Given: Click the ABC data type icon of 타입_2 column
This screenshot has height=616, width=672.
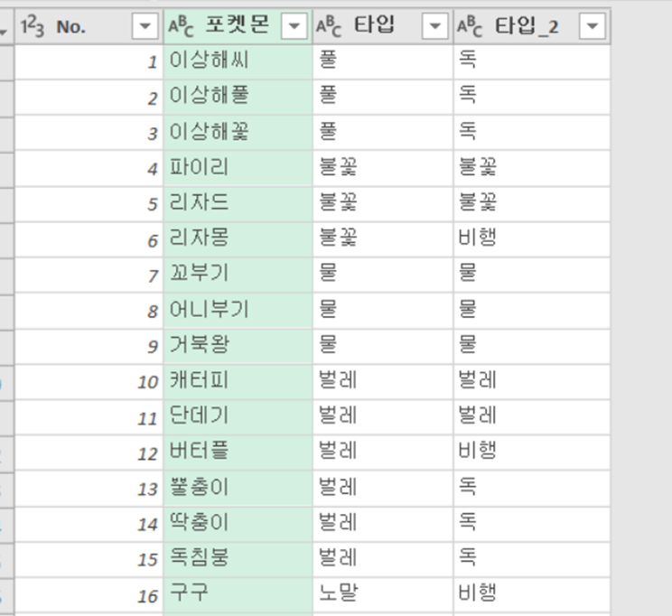Looking at the screenshot, I should click(470, 27).
